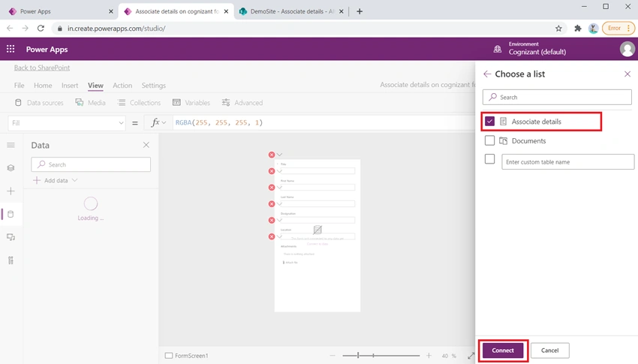Check the custom table name checkbox
Screen dimensions: 638x364
pos(489,159)
